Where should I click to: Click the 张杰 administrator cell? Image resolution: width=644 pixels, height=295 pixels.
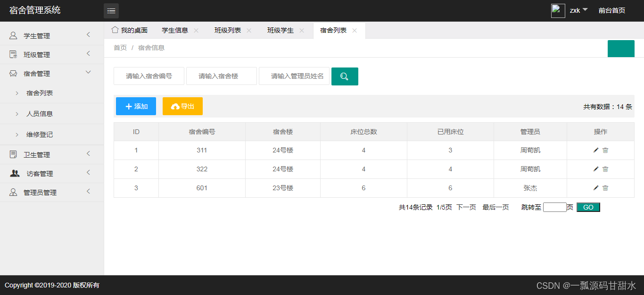pos(530,188)
